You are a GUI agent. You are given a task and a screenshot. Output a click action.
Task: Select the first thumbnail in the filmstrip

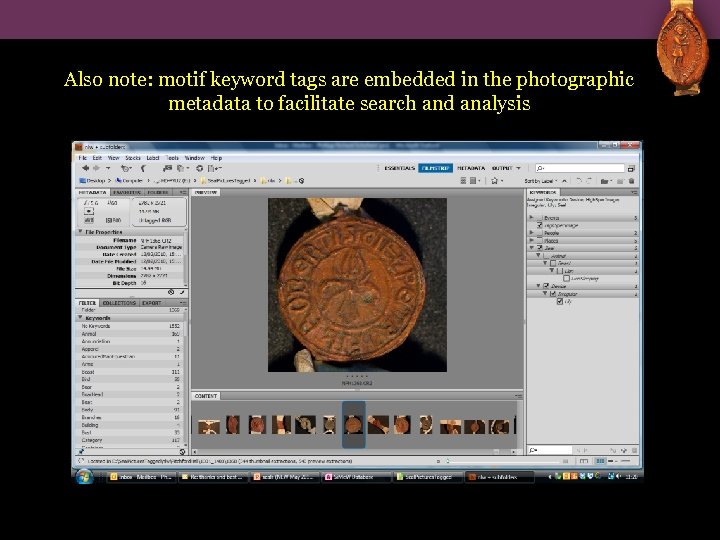[x=209, y=425]
